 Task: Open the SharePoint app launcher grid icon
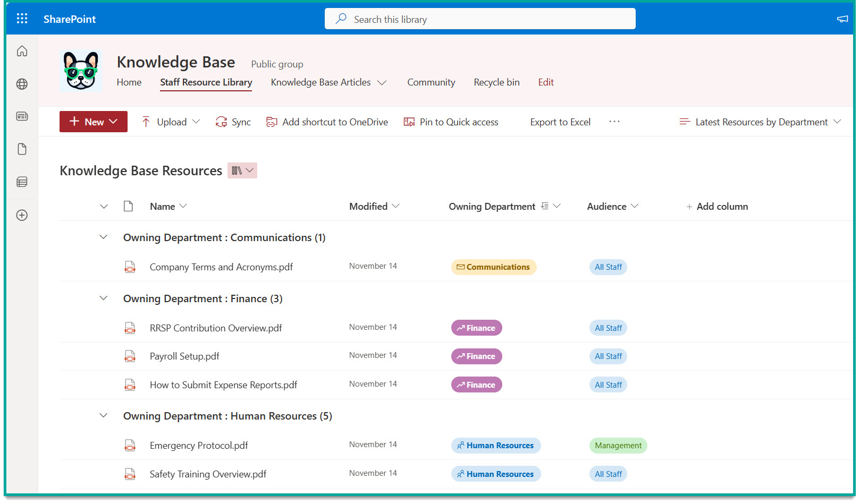point(22,18)
